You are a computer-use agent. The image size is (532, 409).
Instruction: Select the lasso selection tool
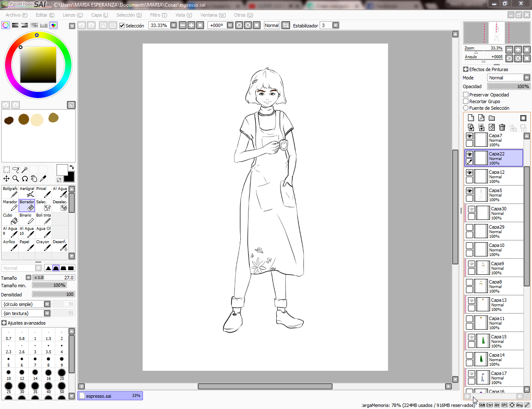tap(16, 170)
